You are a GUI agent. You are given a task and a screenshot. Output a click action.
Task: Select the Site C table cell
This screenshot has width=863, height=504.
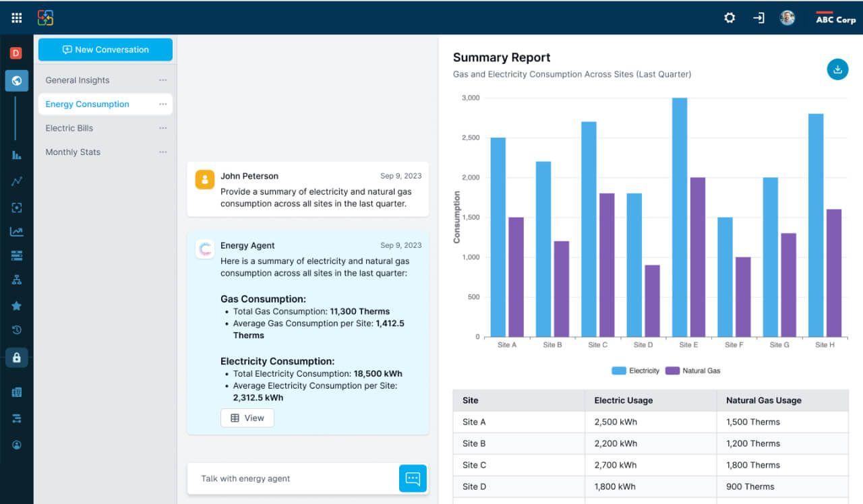point(518,465)
